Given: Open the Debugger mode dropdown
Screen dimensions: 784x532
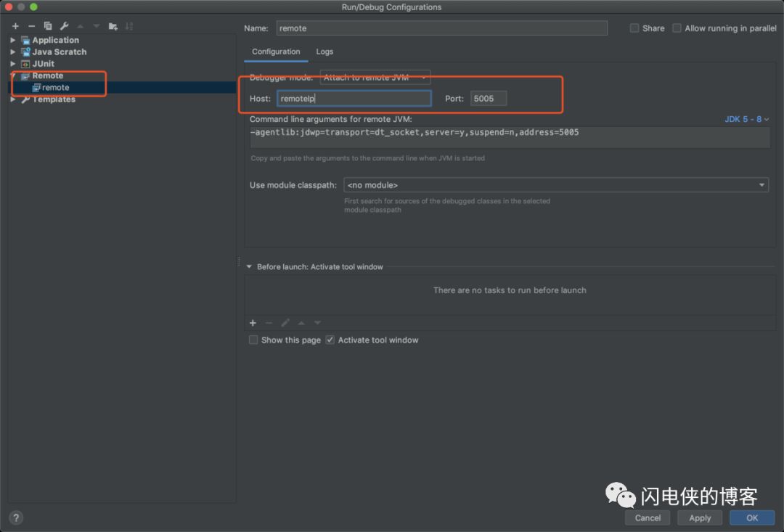Looking at the screenshot, I should (x=375, y=77).
